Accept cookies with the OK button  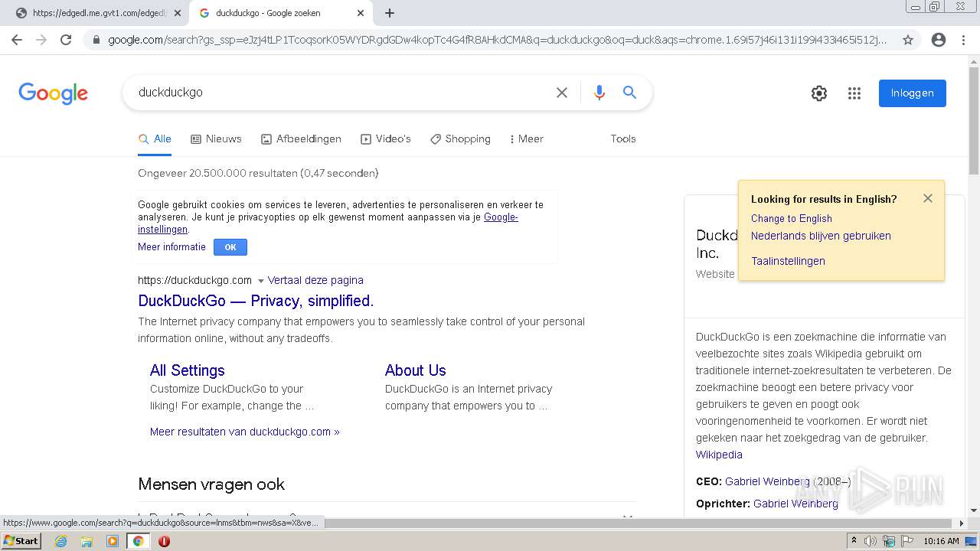230,247
